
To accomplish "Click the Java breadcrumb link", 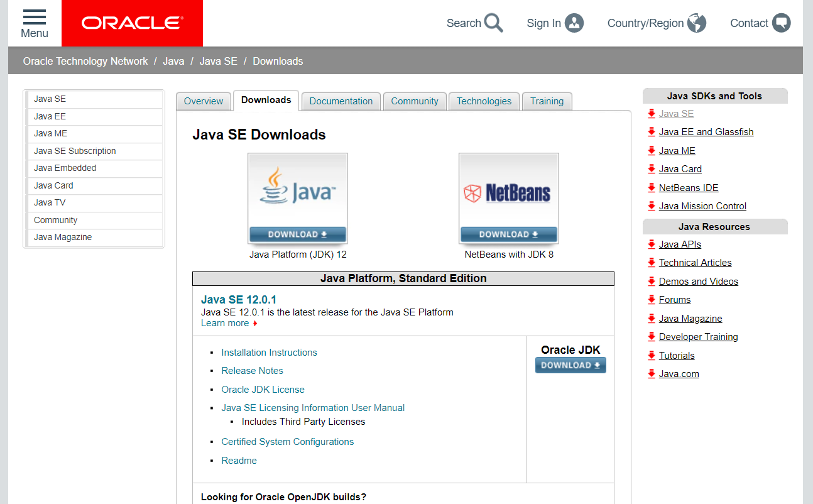I will (x=173, y=61).
